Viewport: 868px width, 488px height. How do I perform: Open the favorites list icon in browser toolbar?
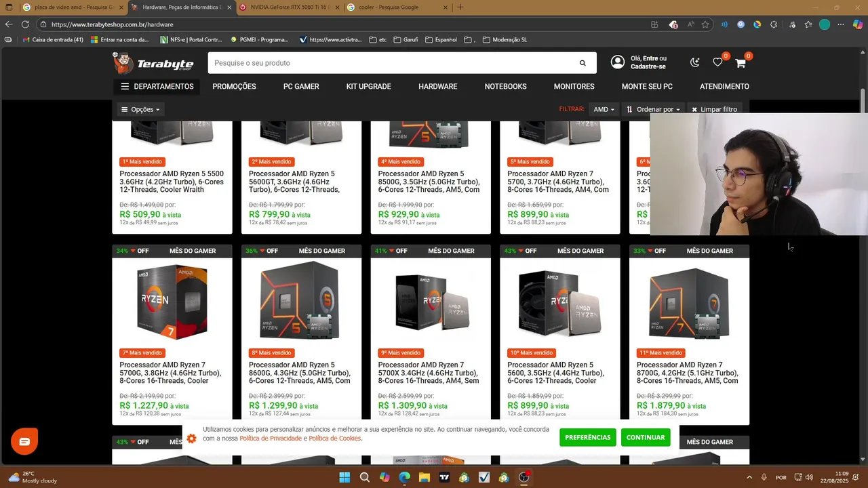pyautogui.click(x=808, y=24)
